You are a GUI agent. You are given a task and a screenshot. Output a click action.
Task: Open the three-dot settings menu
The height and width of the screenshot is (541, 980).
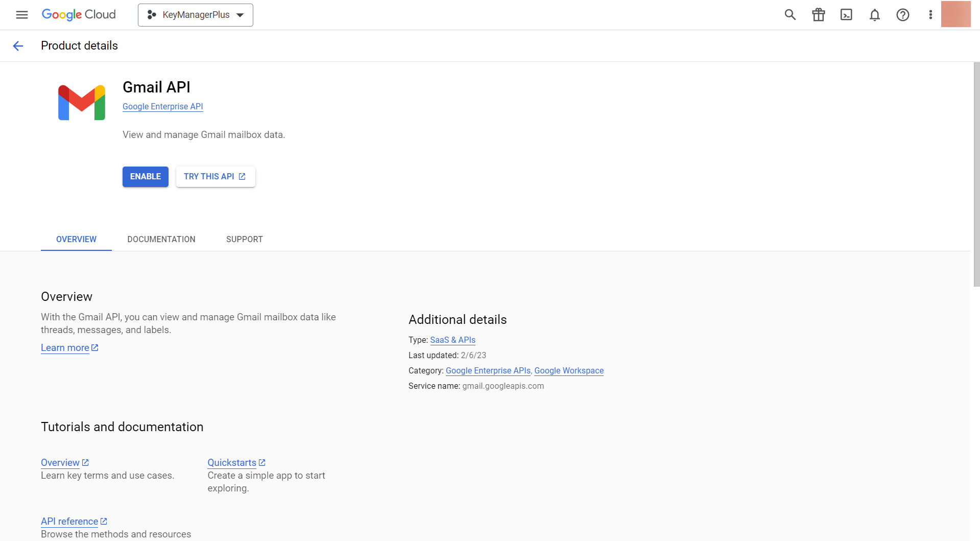930,15
